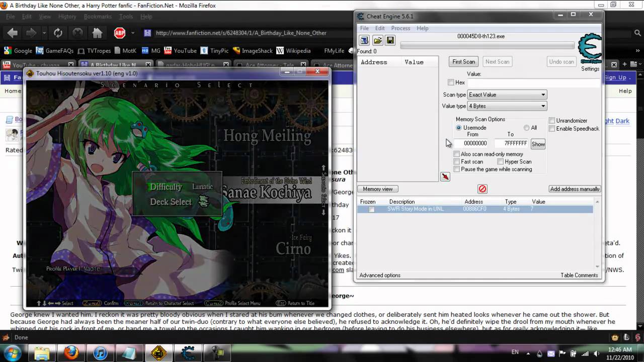
Task: Go forward using Firefox forward arrow
Action: [31, 33]
